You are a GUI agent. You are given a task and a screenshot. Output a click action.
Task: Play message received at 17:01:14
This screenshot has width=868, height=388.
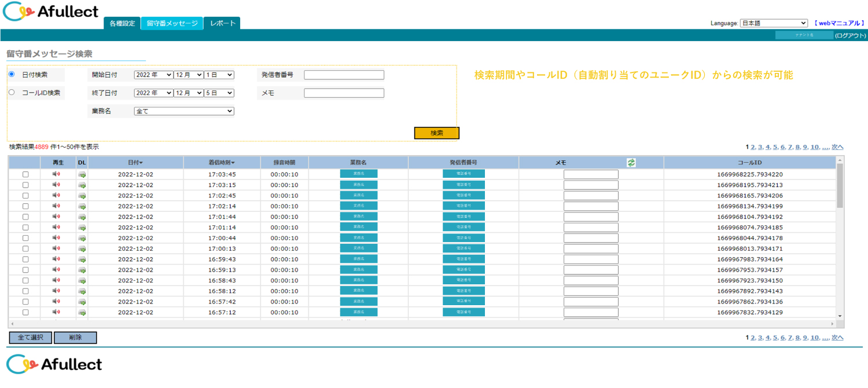point(56,227)
